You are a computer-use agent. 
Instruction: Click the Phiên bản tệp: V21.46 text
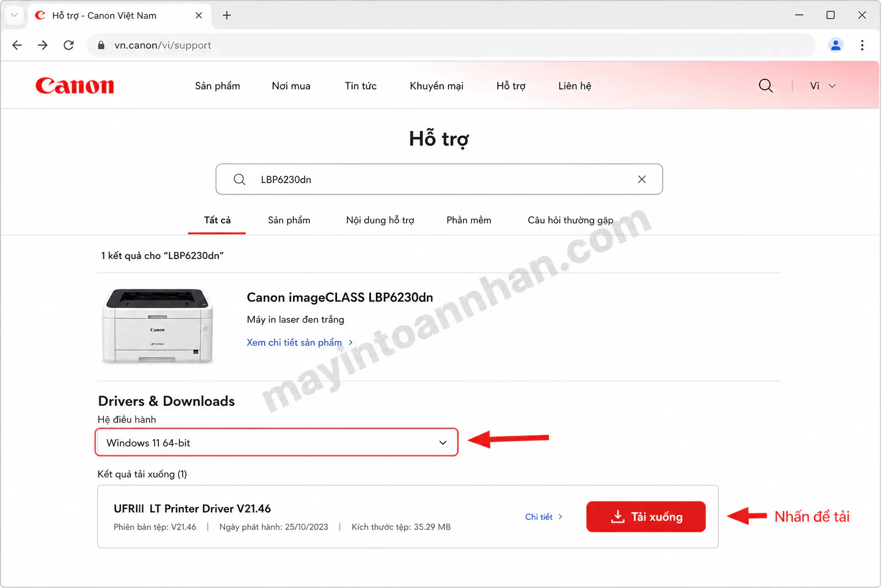point(155,527)
